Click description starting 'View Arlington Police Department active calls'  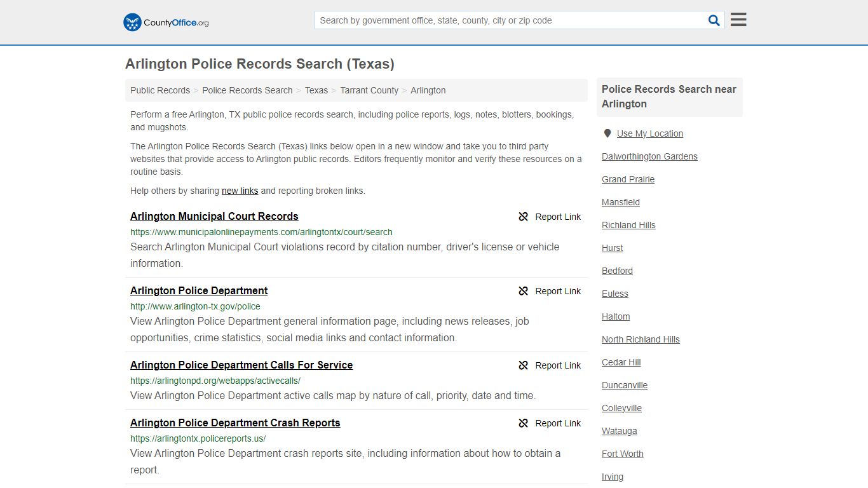(x=333, y=395)
